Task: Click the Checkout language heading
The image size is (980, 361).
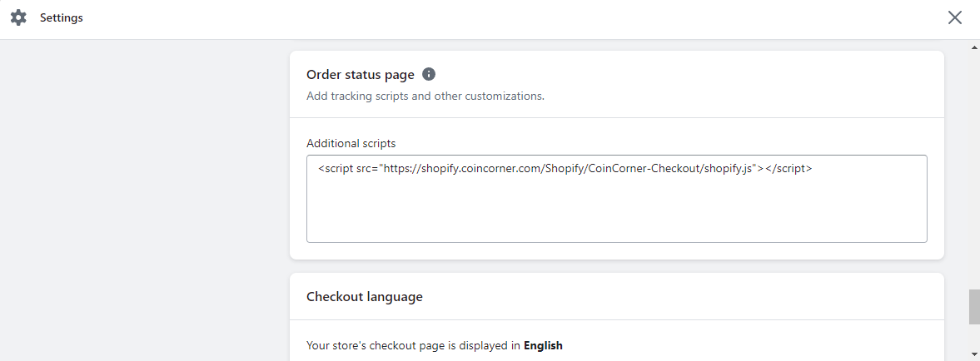Action: tap(365, 297)
